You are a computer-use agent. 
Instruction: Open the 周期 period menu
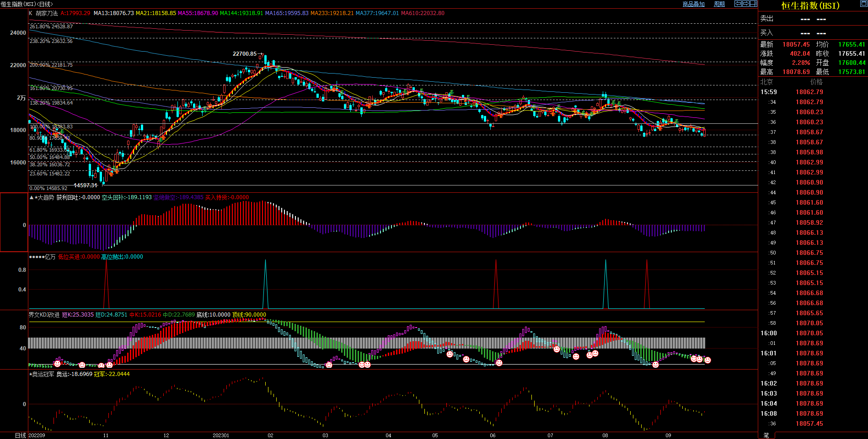[719, 4]
